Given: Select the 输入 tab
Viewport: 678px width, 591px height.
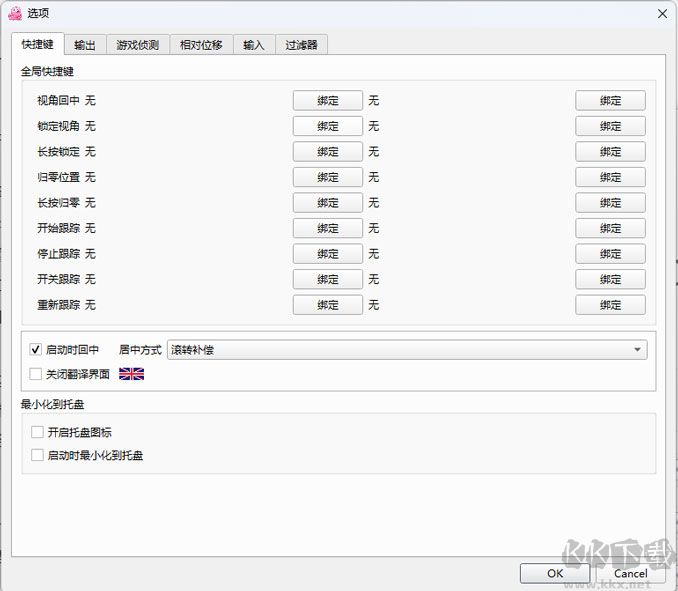Looking at the screenshot, I should tap(254, 45).
